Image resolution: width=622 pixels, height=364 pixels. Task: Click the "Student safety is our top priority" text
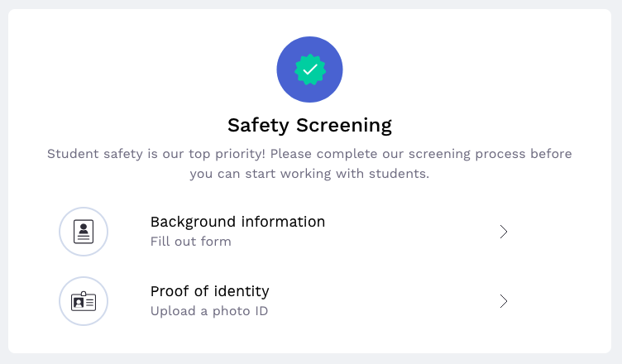pos(157,154)
